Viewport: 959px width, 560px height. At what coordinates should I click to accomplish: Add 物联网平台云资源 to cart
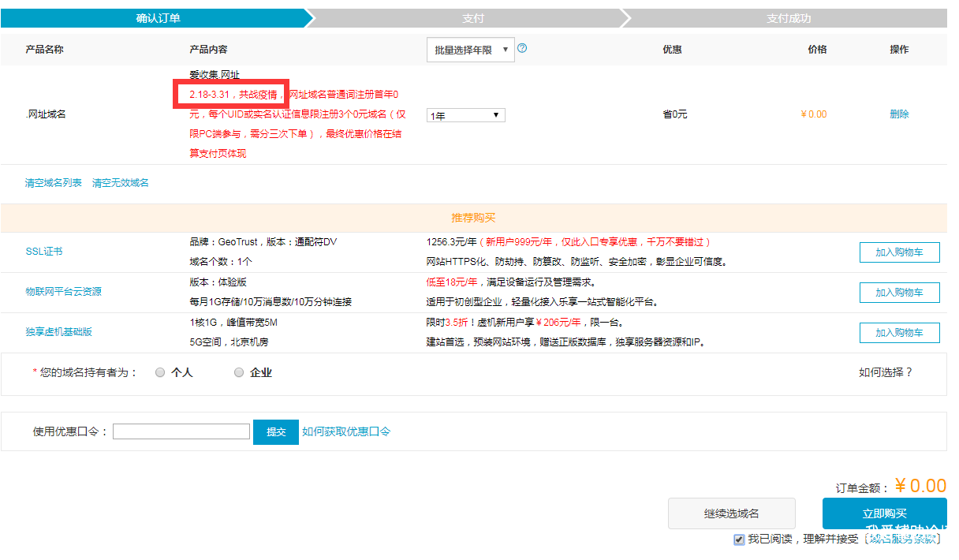899,293
